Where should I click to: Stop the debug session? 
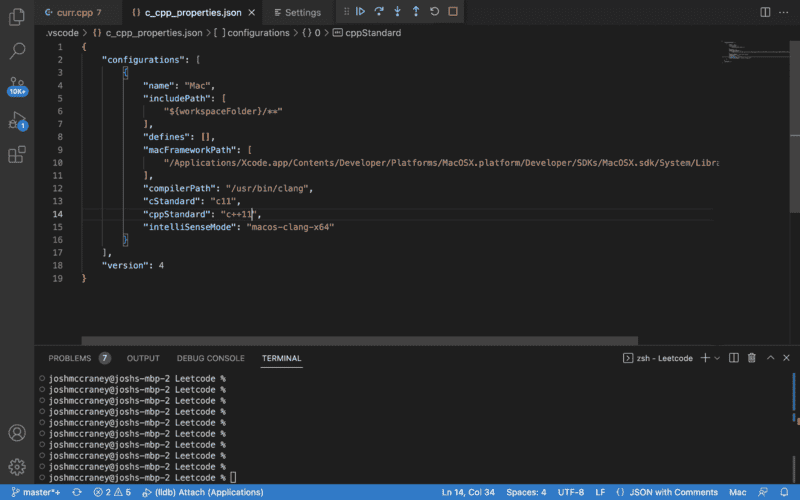[x=453, y=11]
